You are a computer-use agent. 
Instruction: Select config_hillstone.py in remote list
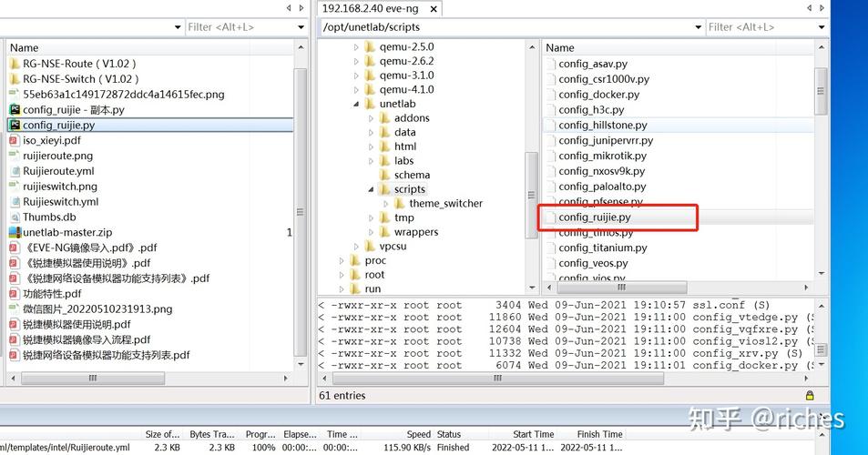point(603,125)
